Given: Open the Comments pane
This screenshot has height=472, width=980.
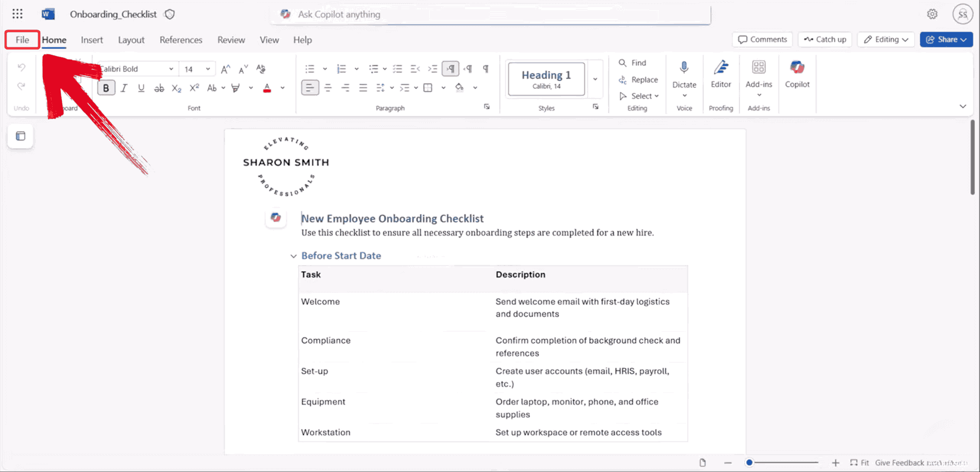Looking at the screenshot, I should (x=762, y=39).
